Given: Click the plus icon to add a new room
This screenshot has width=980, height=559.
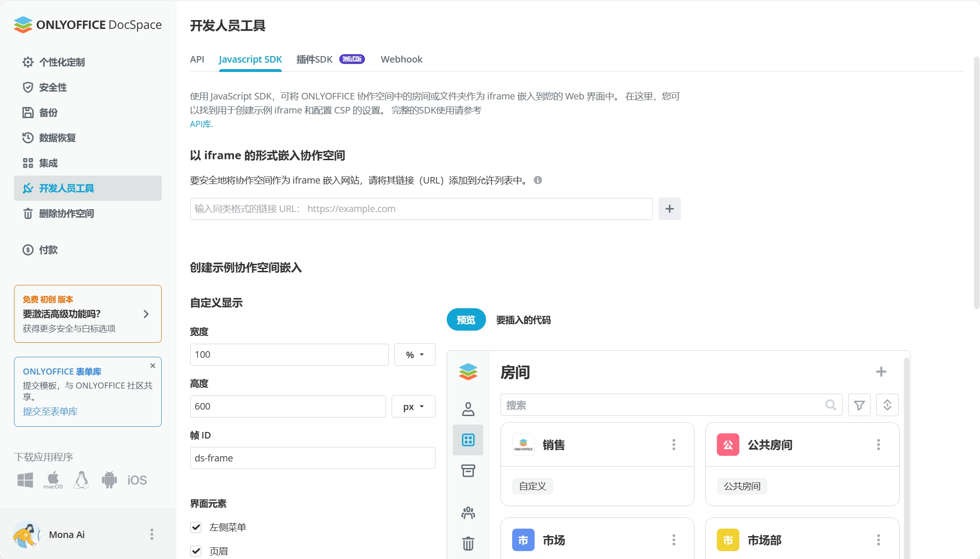Looking at the screenshot, I should click(x=881, y=371).
